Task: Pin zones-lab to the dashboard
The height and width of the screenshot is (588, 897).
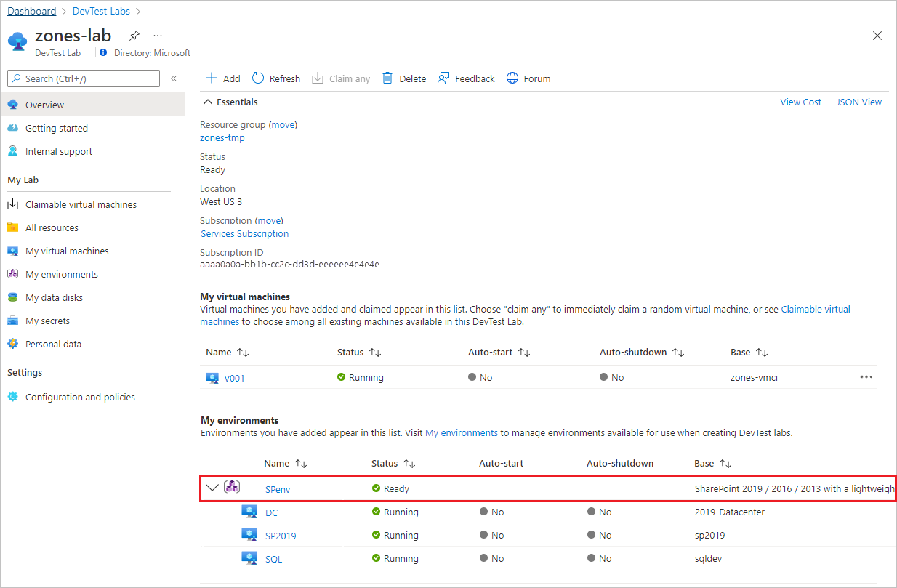Action: pos(134,34)
